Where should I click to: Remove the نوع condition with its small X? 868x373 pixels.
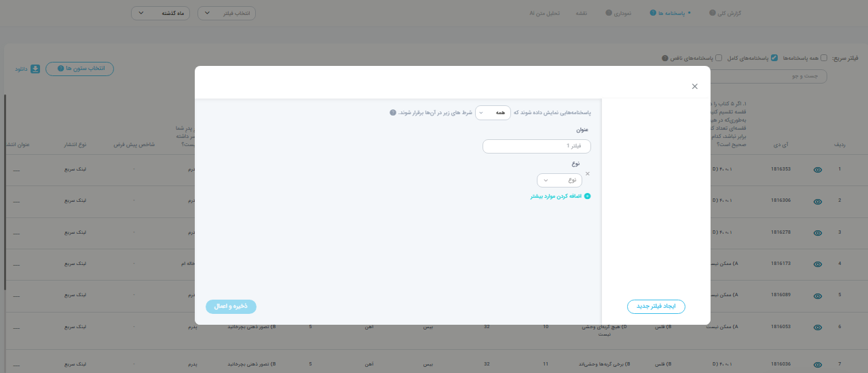pyautogui.click(x=588, y=174)
